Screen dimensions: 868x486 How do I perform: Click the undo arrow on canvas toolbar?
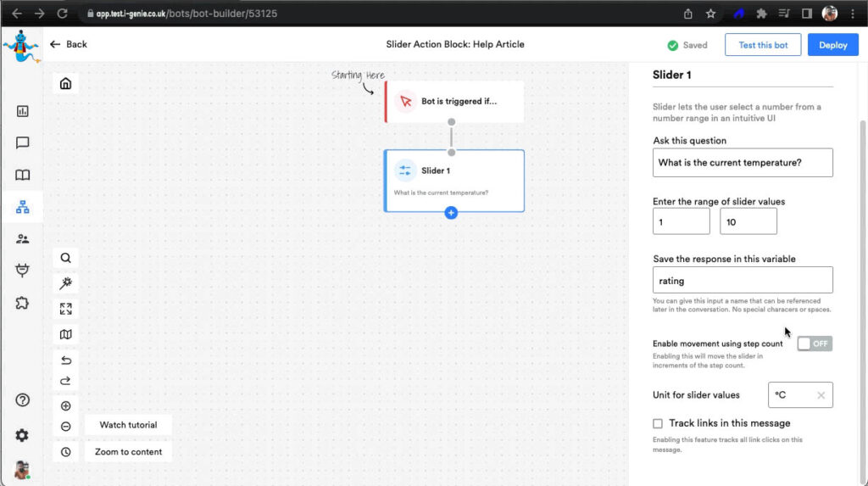[x=65, y=360]
